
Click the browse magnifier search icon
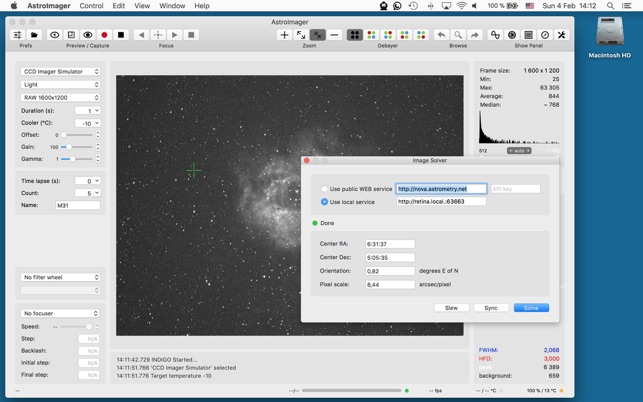(458, 35)
